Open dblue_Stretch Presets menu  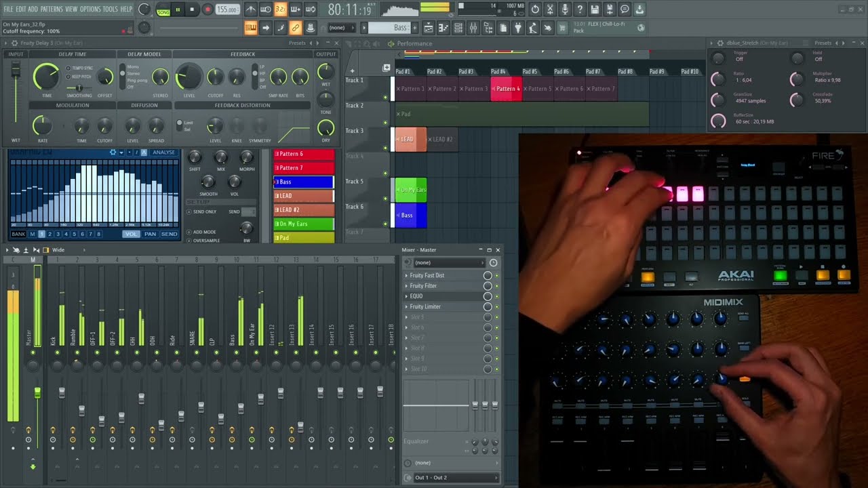[823, 43]
